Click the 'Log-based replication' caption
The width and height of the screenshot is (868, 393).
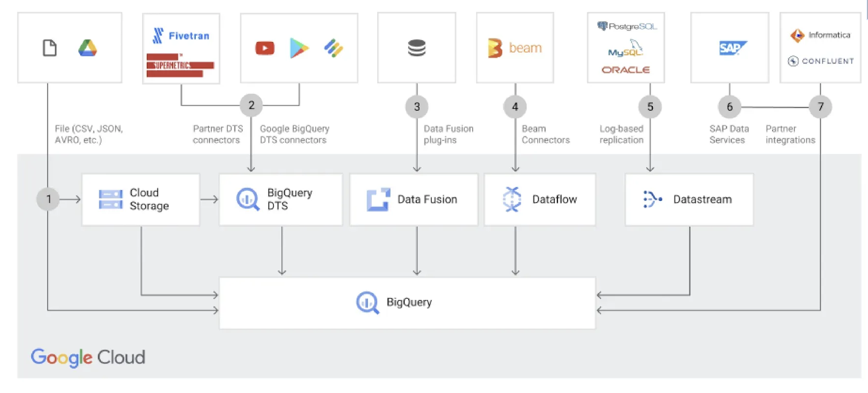(621, 134)
